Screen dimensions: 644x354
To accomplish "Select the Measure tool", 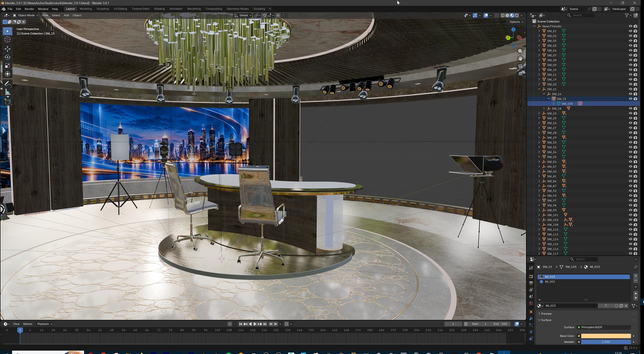I will click(7, 92).
